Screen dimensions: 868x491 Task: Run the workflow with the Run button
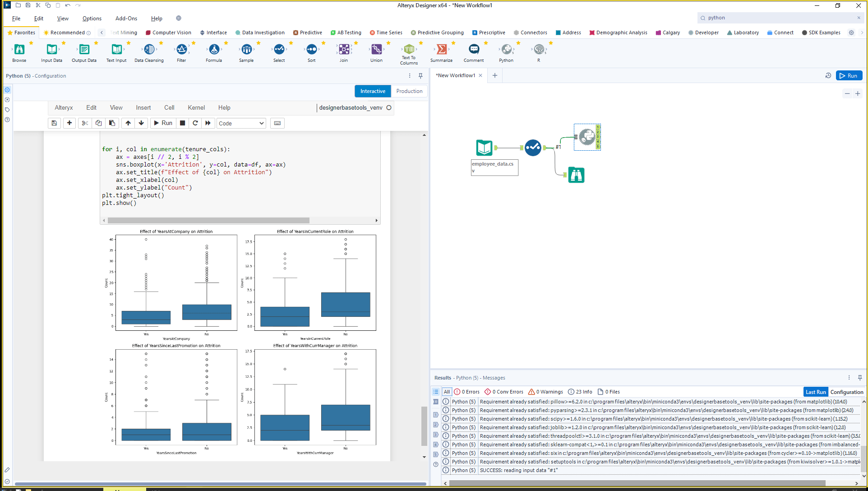[x=849, y=76]
